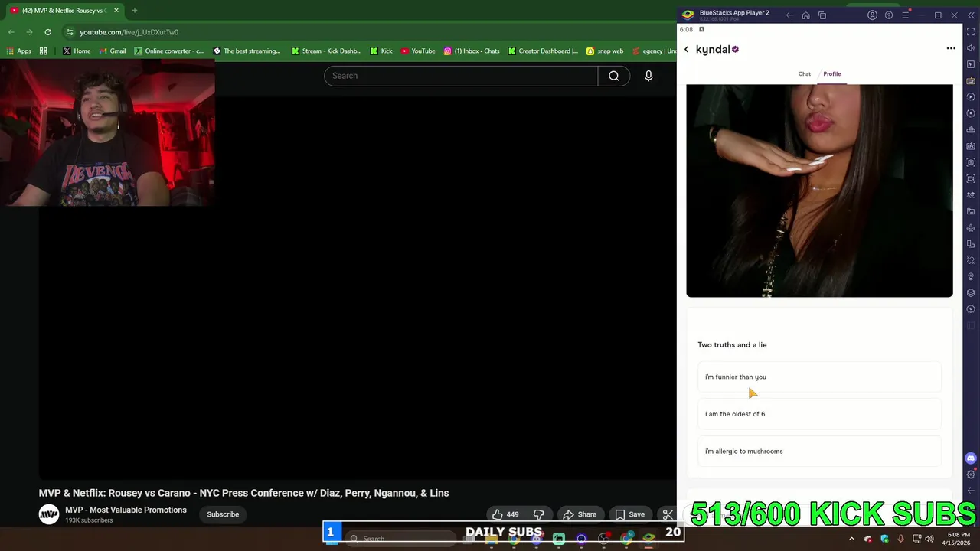Open The best streaming bookmark
The image size is (980, 551).
point(247,51)
